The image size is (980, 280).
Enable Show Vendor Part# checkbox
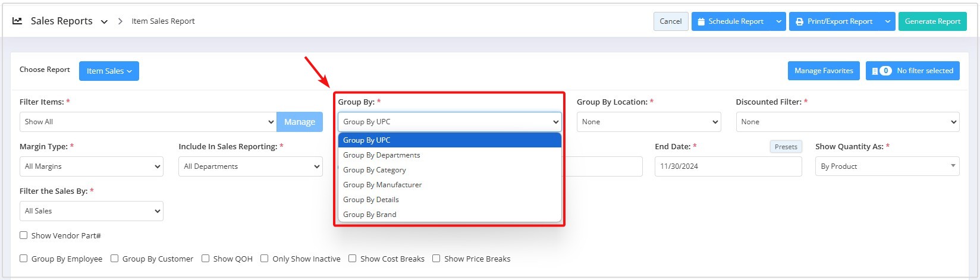point(24,235)
